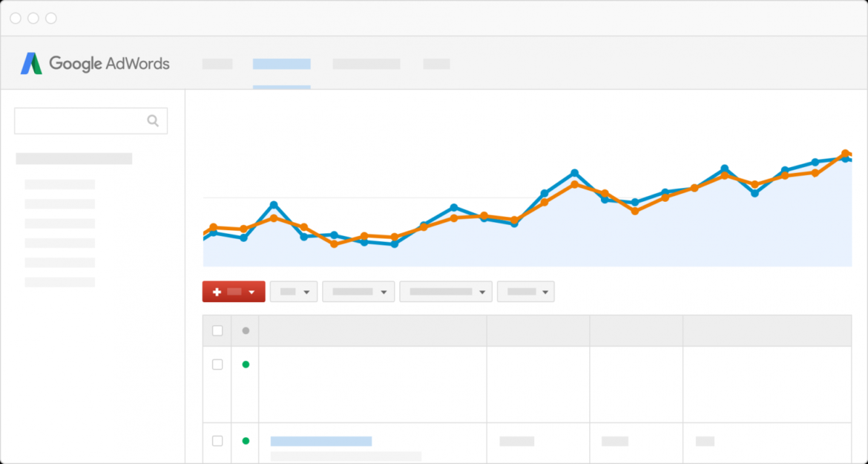This screenshot has height=464, width=868.
Task: Click the Google AdWords logo
Action: 95,64
